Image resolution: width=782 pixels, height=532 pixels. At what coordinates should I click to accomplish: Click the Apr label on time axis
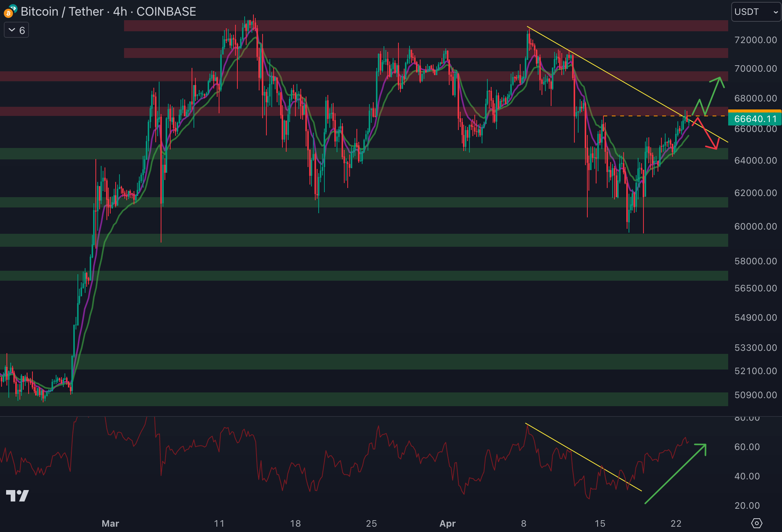tap(447, 523)
